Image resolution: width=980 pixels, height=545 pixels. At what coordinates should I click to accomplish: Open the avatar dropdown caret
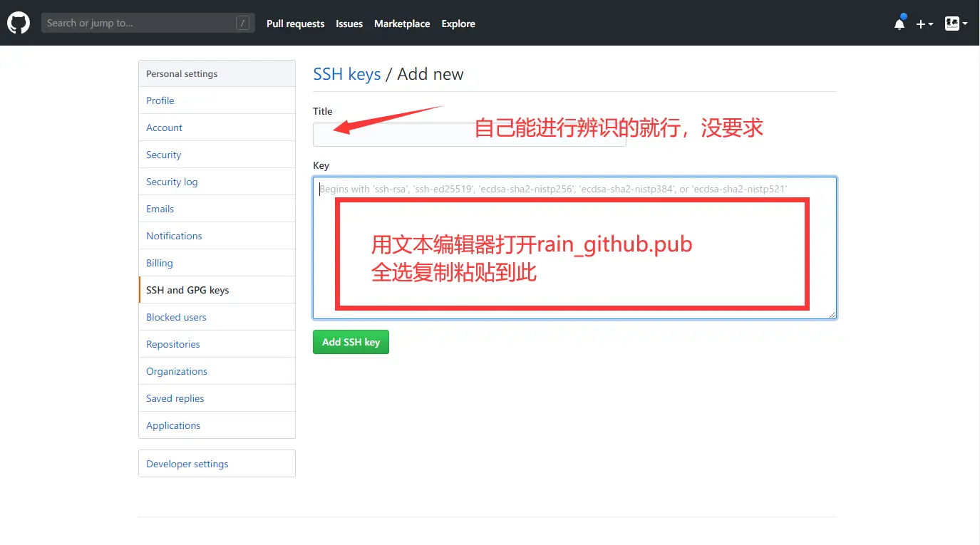964,24
